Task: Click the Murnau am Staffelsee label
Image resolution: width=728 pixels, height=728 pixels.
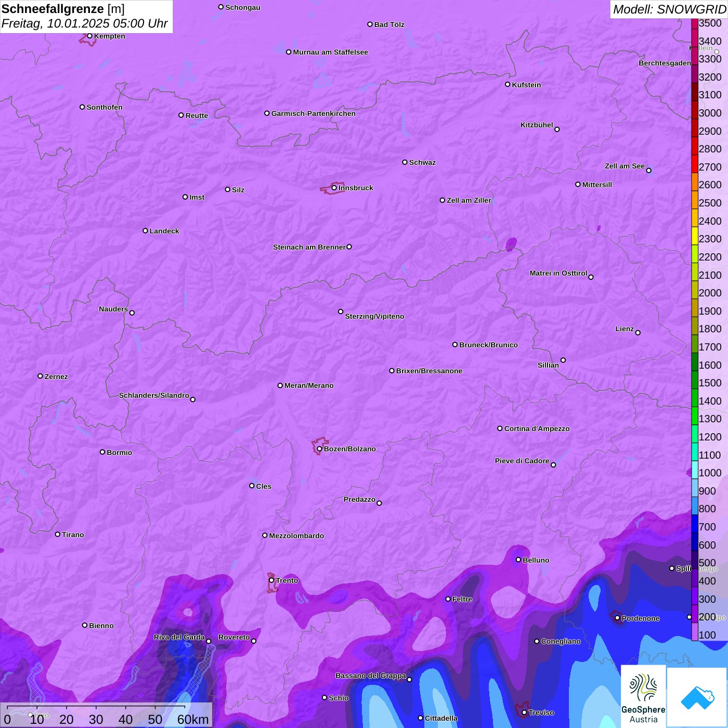Action: coord(330,52)
